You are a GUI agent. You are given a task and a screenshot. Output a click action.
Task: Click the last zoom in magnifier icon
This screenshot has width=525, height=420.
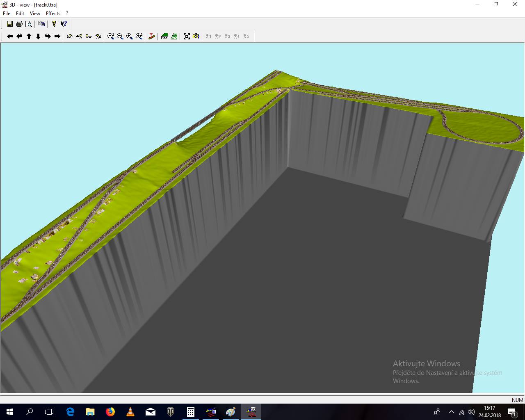(x=139, y=37)
